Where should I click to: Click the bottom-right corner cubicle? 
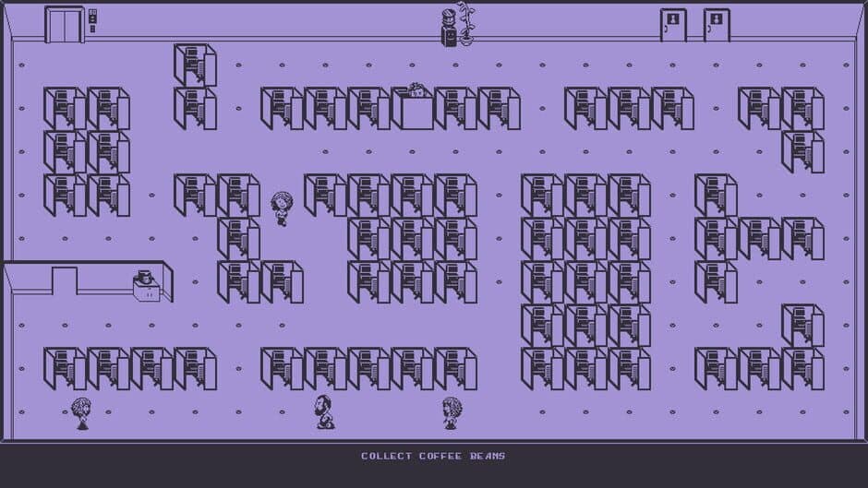(x=802, y=368)
